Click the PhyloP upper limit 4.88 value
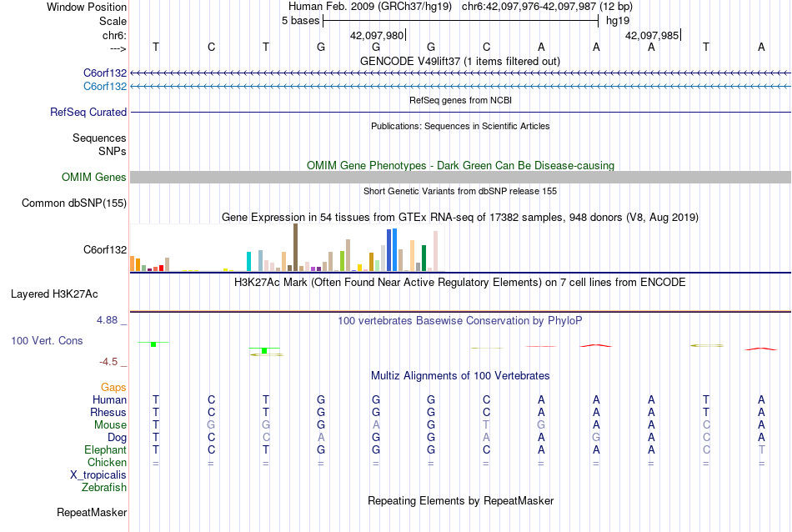The width and height of the screenshot is (792, 532). (107, 320)
